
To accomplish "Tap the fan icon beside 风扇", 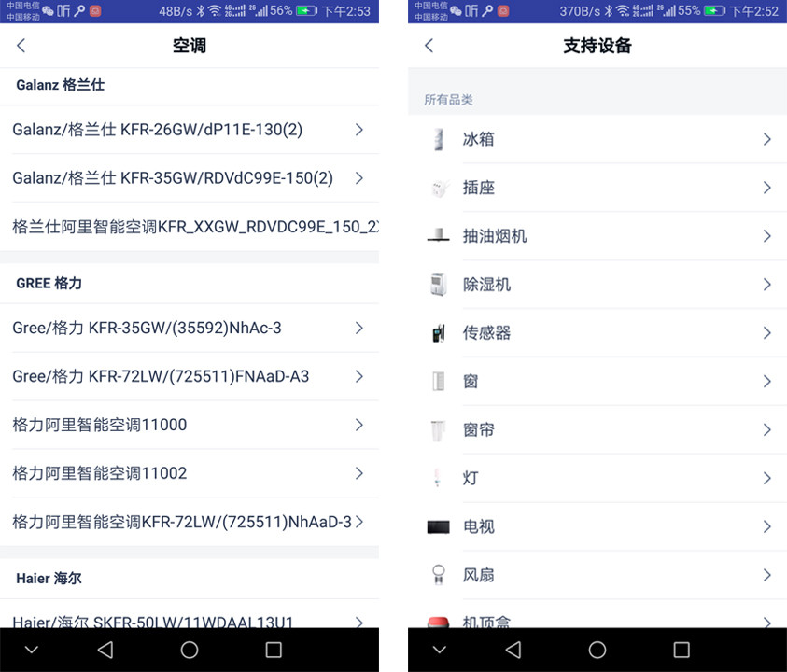I will click(x=438, y=575).
